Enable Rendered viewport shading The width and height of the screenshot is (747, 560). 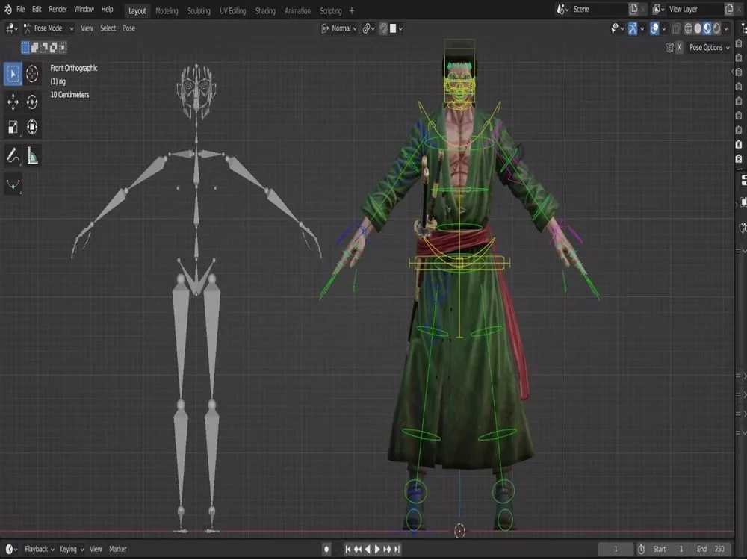(x=717, y=28)
